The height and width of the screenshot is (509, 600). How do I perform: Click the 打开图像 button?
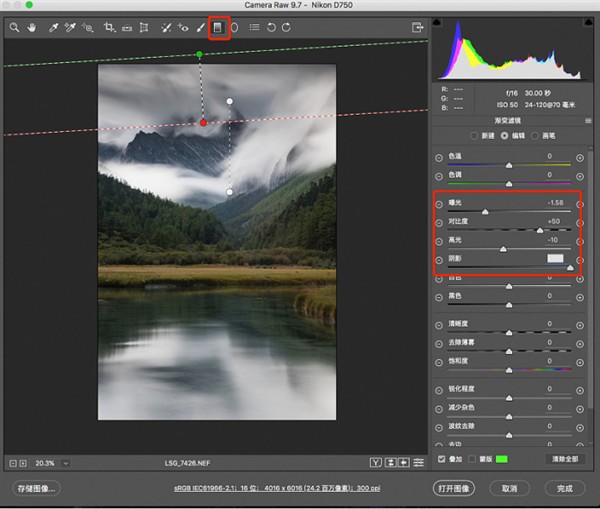(x=453, y=488)
